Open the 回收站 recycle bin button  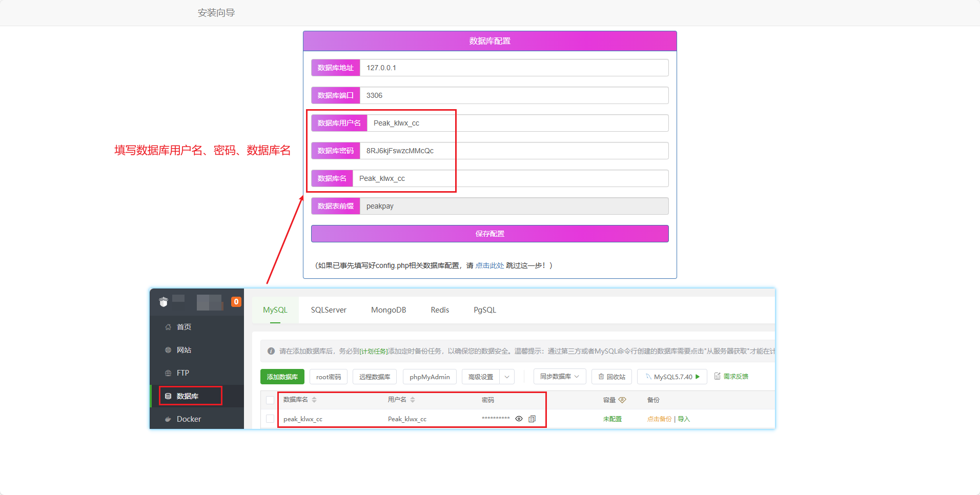612,377
